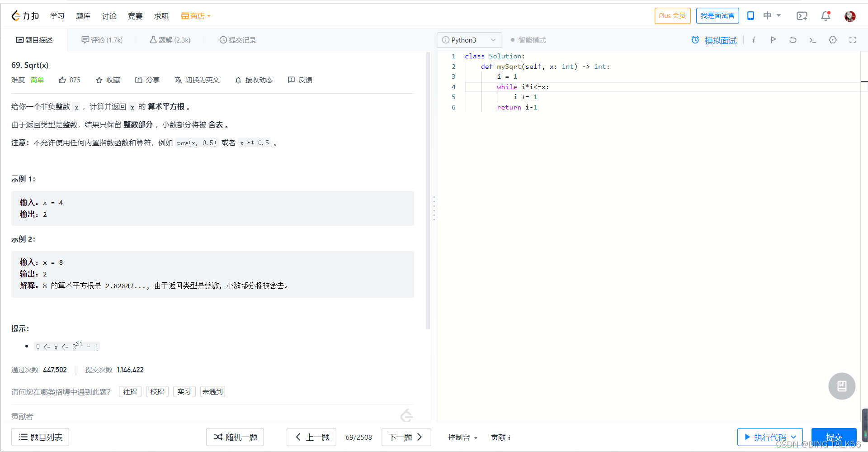Open the 题库 problem bank
868x452 pixels.
click(83, 16)
